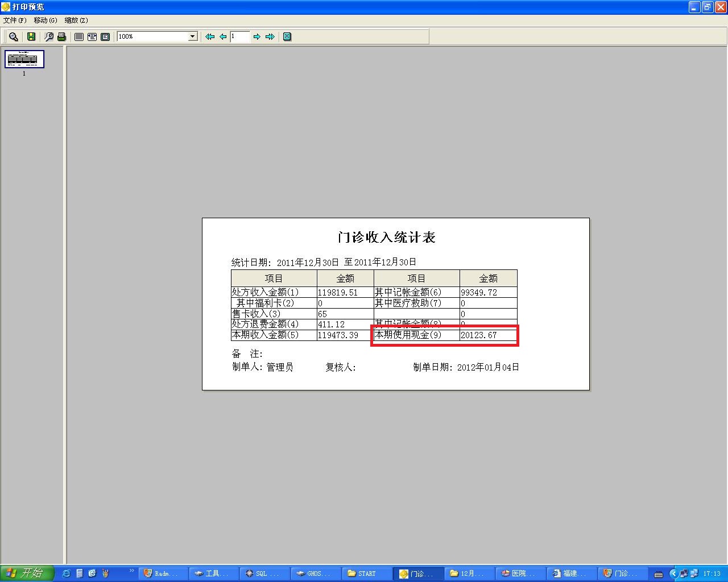Screen dimensions: 728x582
Task: Click the magnifier-with-wrench toolbar icon
Action: [49, 36]
